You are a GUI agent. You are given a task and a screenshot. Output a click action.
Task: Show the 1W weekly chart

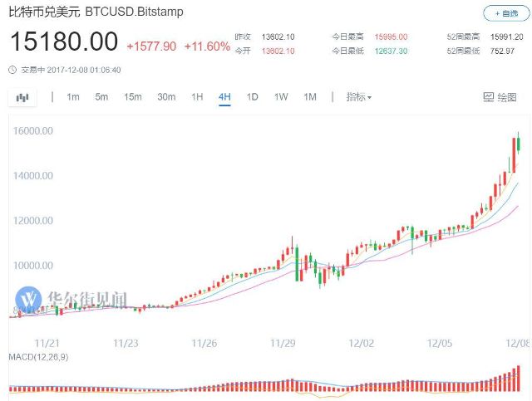pyautogui.click(x=281, y=97)
